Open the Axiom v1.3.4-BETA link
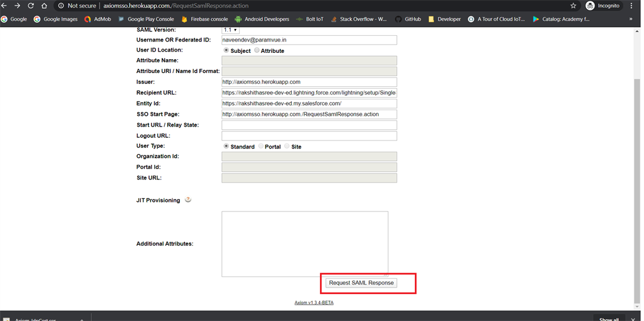Screen dimensions: 644x321 314,303
